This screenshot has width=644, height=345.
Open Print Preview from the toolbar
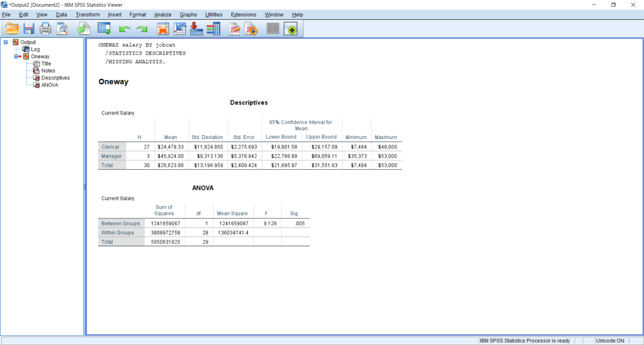pos(63,28)
